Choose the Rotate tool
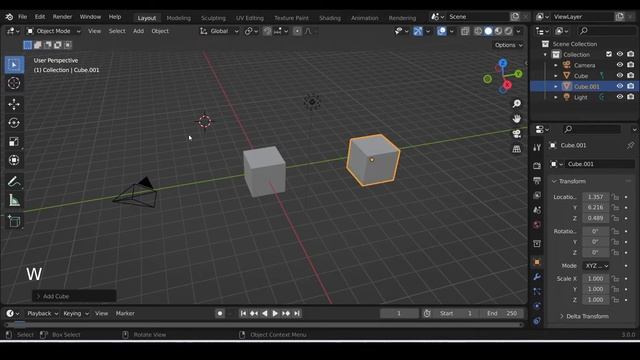 click(x=14, y=123)
